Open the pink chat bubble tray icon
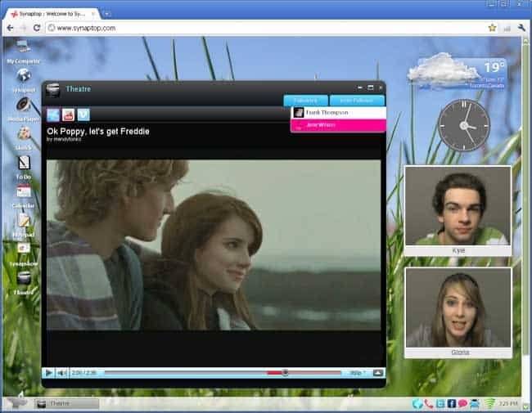Viewport: 532px width, 413px height. (462, 403)
